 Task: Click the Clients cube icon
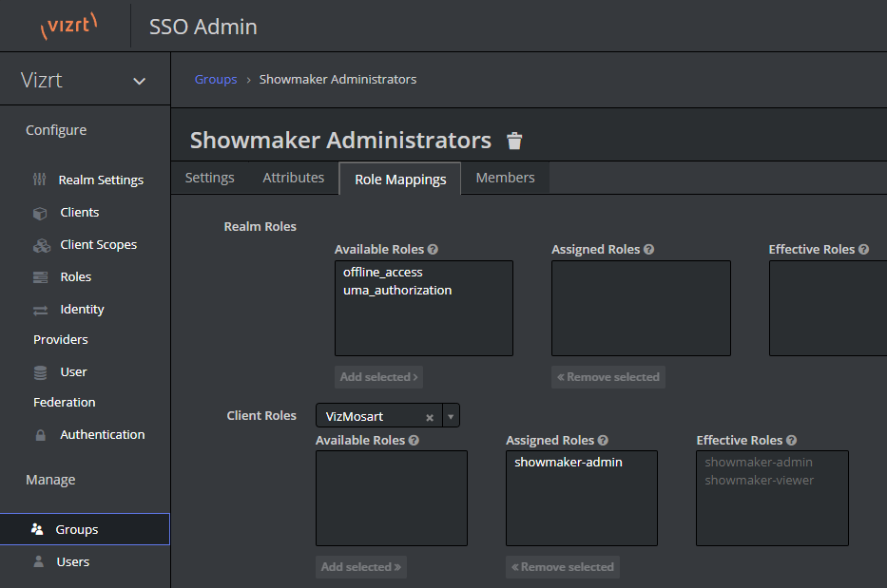40,213
